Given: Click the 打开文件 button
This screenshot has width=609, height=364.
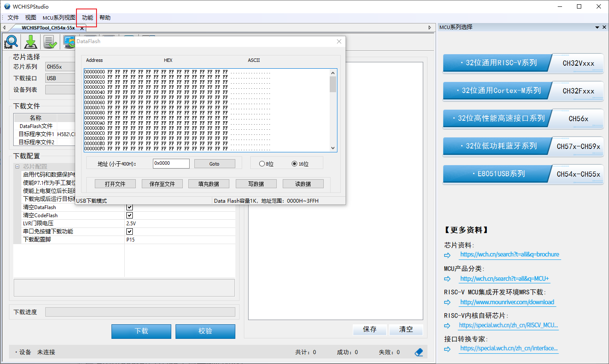Looking at the screenshot, I should click(x=115, y=184).
